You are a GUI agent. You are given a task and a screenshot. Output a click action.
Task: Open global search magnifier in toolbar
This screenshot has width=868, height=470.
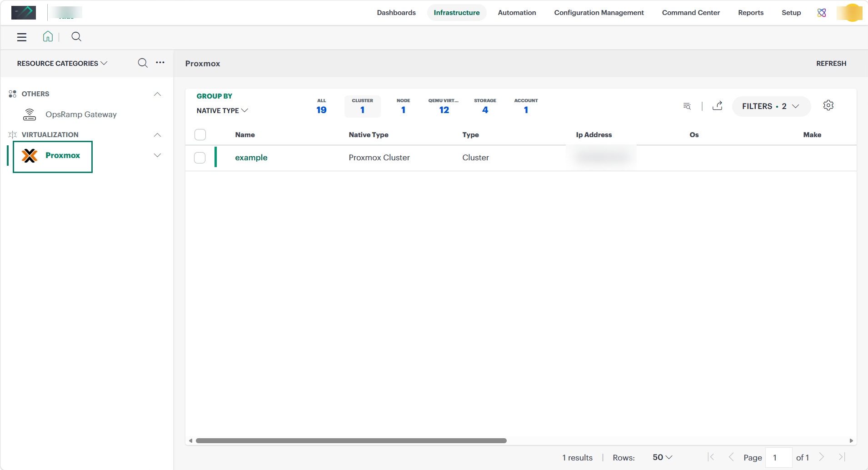[x=76, y=37]
